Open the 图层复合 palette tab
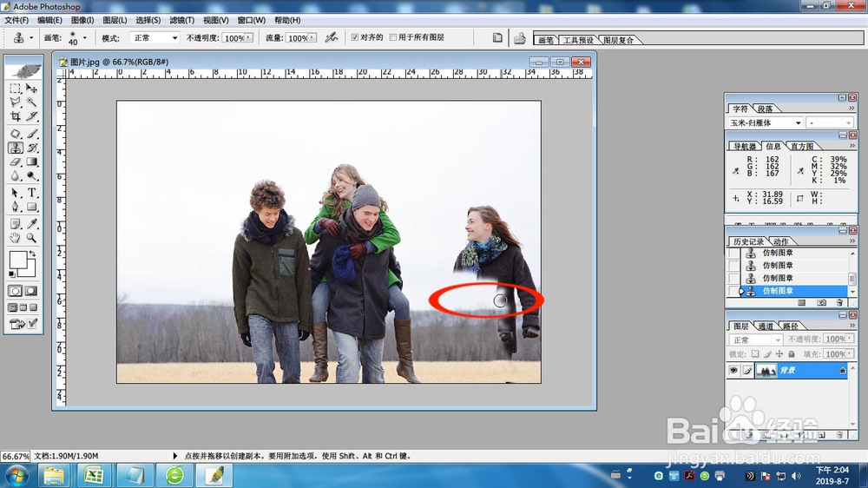The width and height of the screenshot is (868, 488). tap(618, 40)
